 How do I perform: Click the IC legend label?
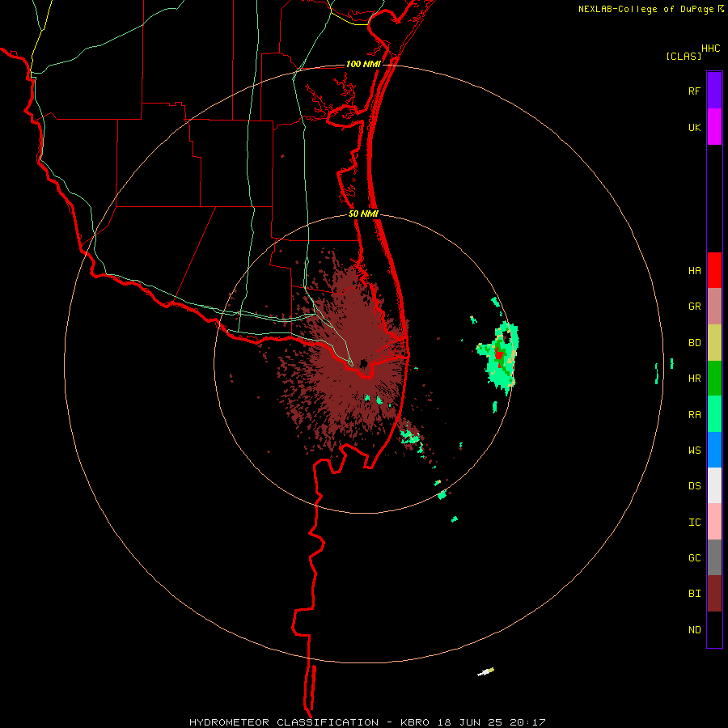694,523
